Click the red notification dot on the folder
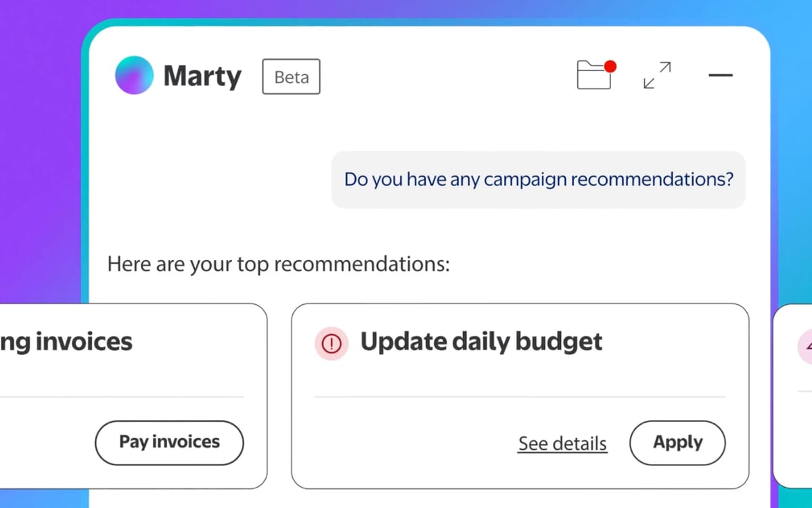Image resolution: width=812 pixels, height=508 pixels. (610, 66)
